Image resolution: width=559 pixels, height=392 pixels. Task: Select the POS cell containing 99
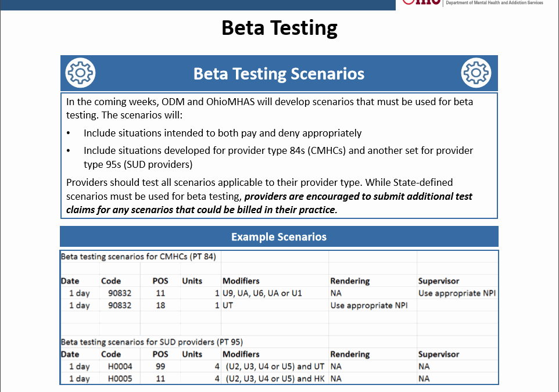pos(160,366)
